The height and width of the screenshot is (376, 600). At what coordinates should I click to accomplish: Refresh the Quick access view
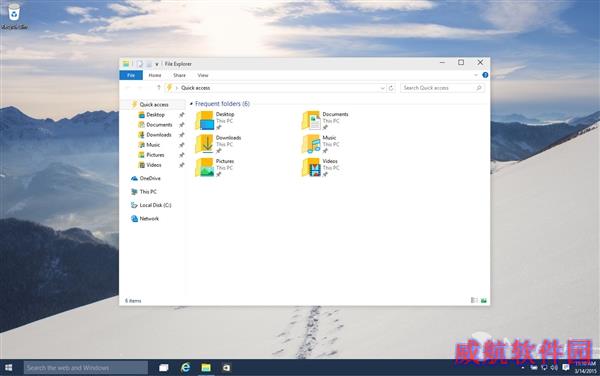pos(391,88)
